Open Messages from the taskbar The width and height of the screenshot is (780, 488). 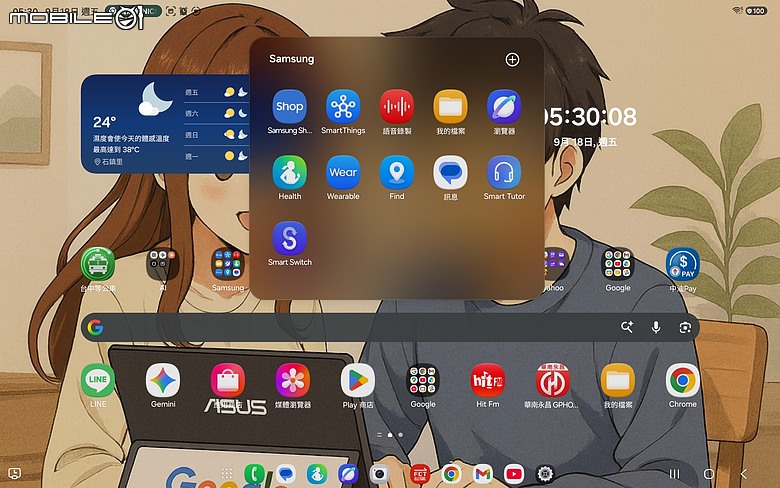(286, 474)
